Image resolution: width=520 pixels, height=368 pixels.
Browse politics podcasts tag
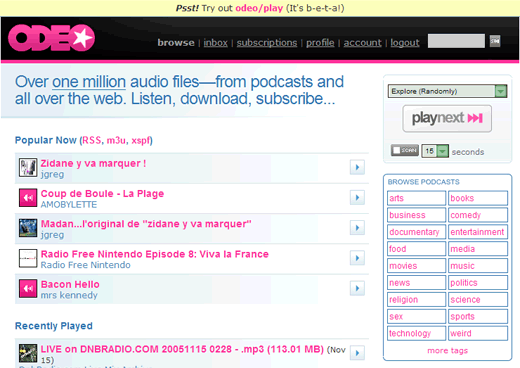coord(478,283)
